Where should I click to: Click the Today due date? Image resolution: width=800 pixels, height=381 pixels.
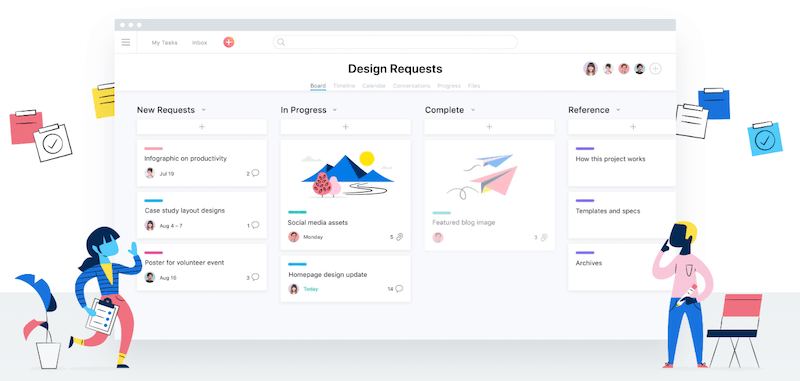point(311,289)
